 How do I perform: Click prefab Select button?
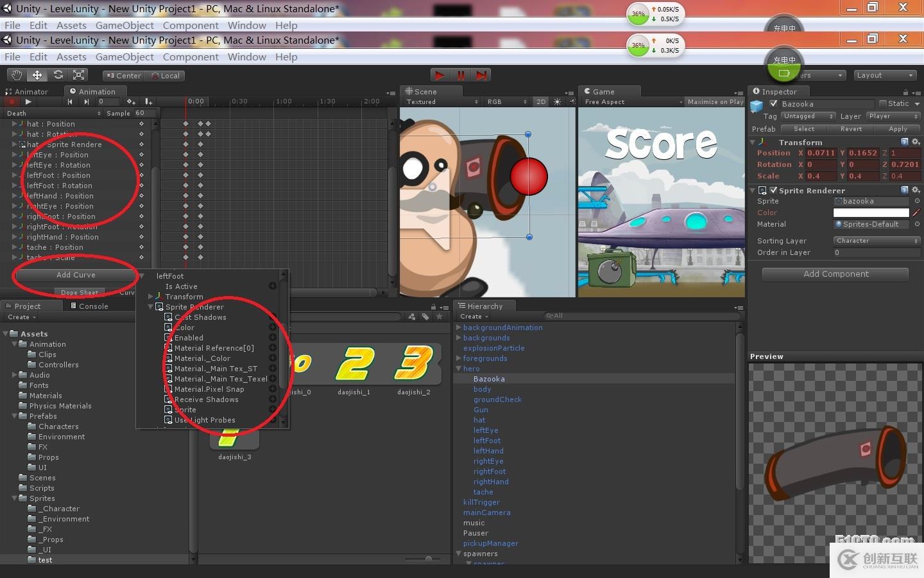coord(804,129)
